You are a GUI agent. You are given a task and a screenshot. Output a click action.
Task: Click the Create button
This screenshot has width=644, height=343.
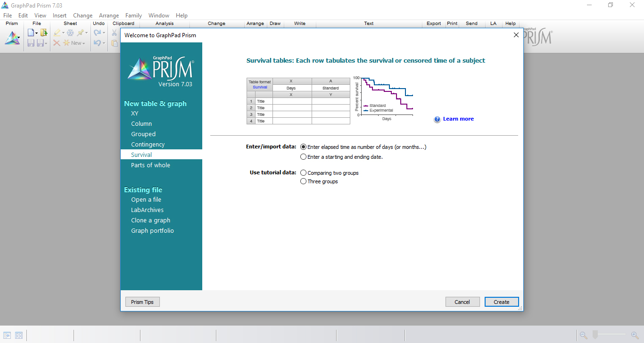[x=502, y=302]
